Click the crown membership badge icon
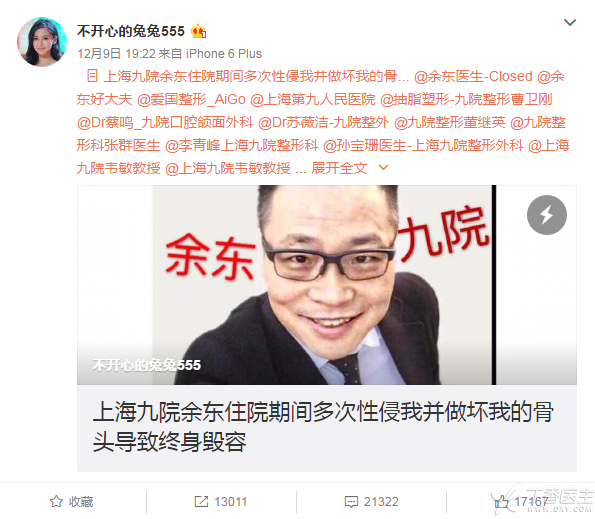595x519 pixels. pos(198,31)
